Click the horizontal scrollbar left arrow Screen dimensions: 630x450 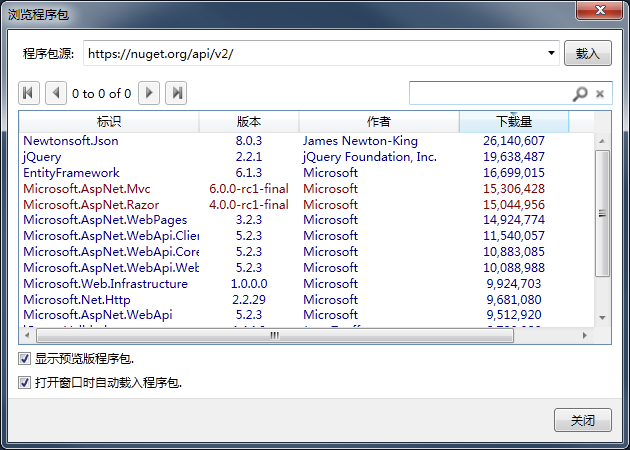[x=27, y=335]
